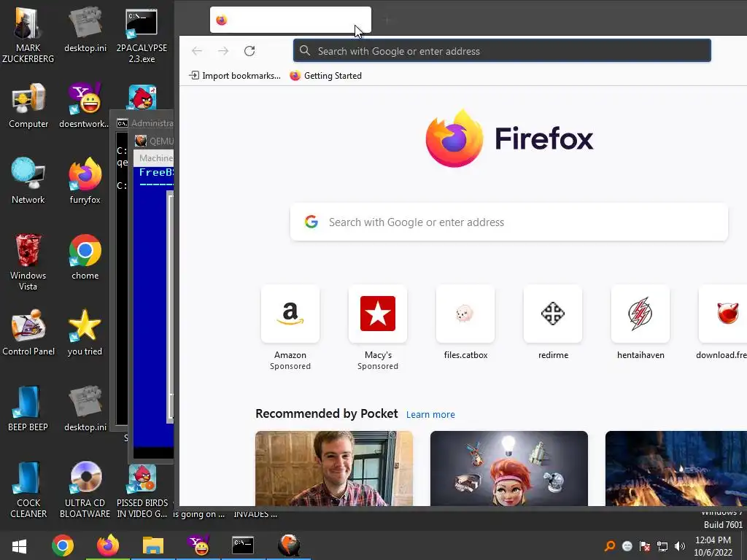Select the furryfox desktop shortcut

click(85, 181)
